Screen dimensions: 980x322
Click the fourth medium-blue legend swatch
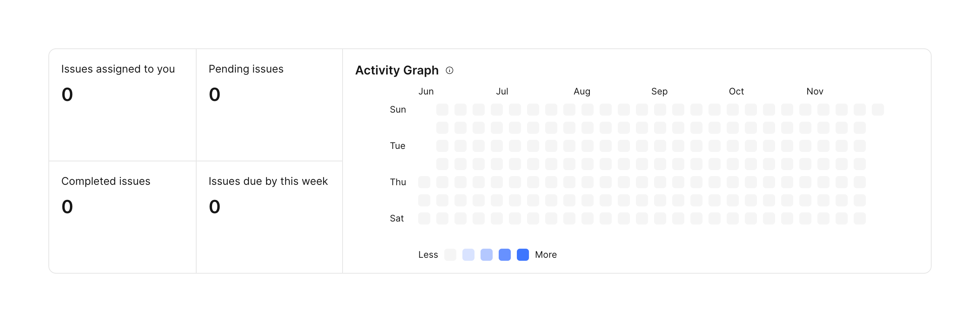[504, 255]
